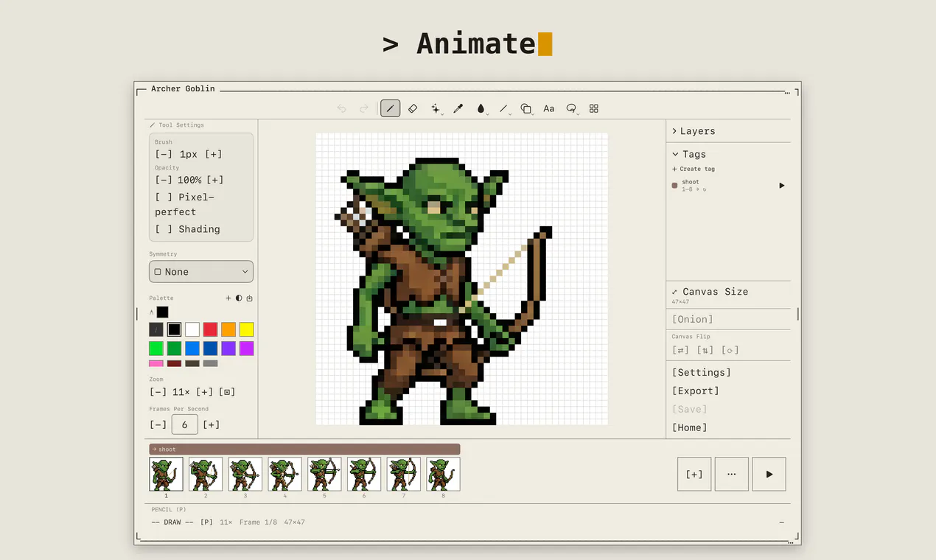Image resolution: width=936 pixels, height=560 pixels.
Task: Play the shoot tag animation
Action: [x=782, y=186]
